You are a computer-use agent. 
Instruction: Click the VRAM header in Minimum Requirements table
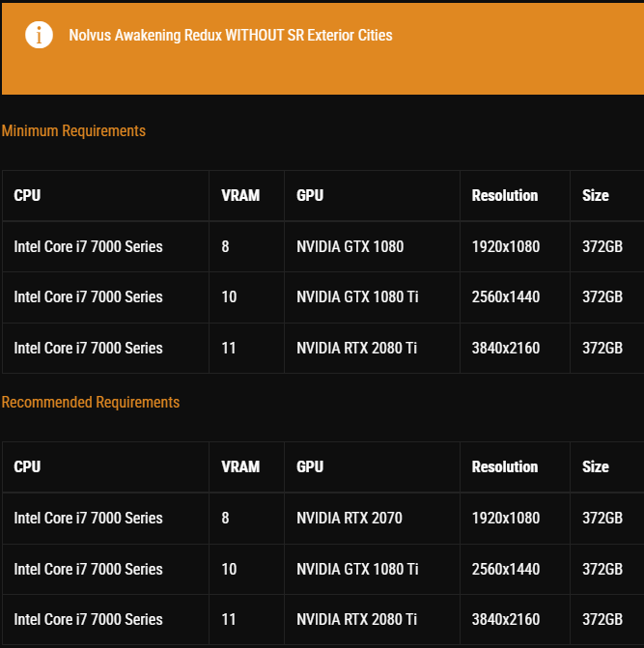240,195
